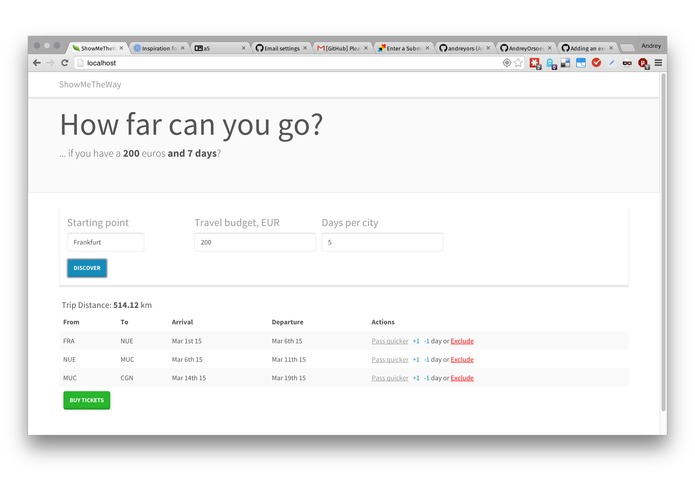This screenshot has width=695, height=494.
Task: Click the dark glasses extension icon
Action: click(627, 63)
